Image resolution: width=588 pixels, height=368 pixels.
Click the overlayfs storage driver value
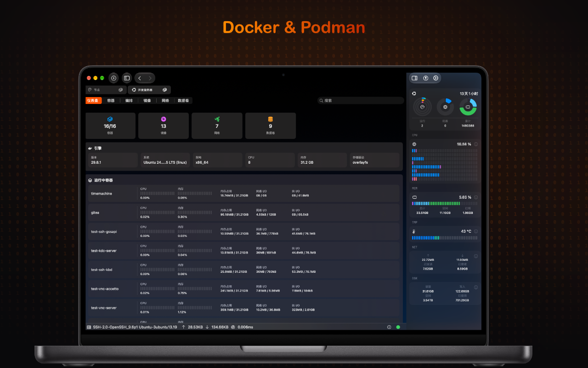point(360,162)
